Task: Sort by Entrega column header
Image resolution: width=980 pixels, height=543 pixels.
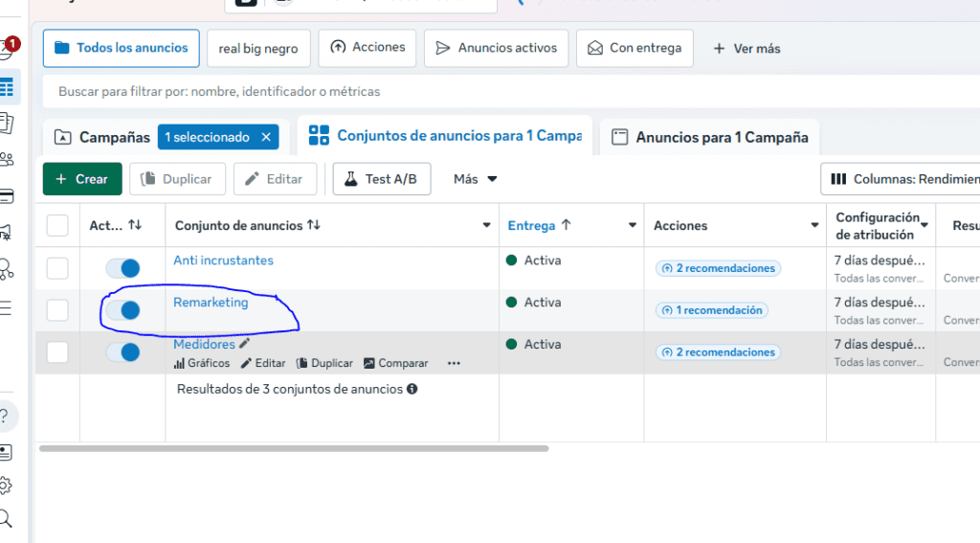Action: tap(539, 225)
